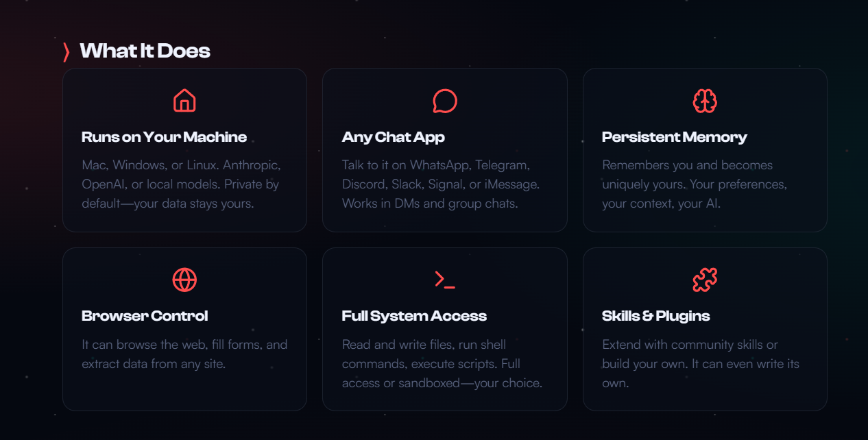
Task: Click the globe icon for Browser Control
Action: [184, 280]
